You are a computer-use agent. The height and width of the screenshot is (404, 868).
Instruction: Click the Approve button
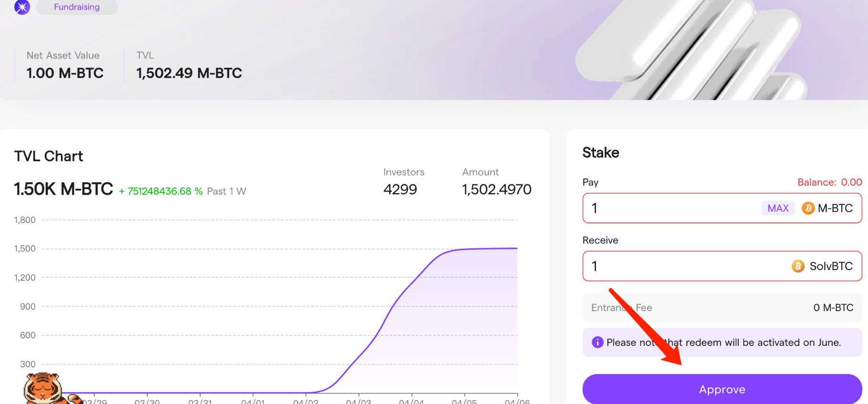point(722,389)
